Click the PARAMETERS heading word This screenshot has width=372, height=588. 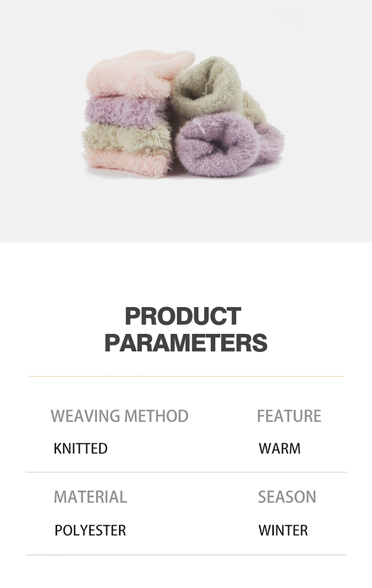click(186, 342)
